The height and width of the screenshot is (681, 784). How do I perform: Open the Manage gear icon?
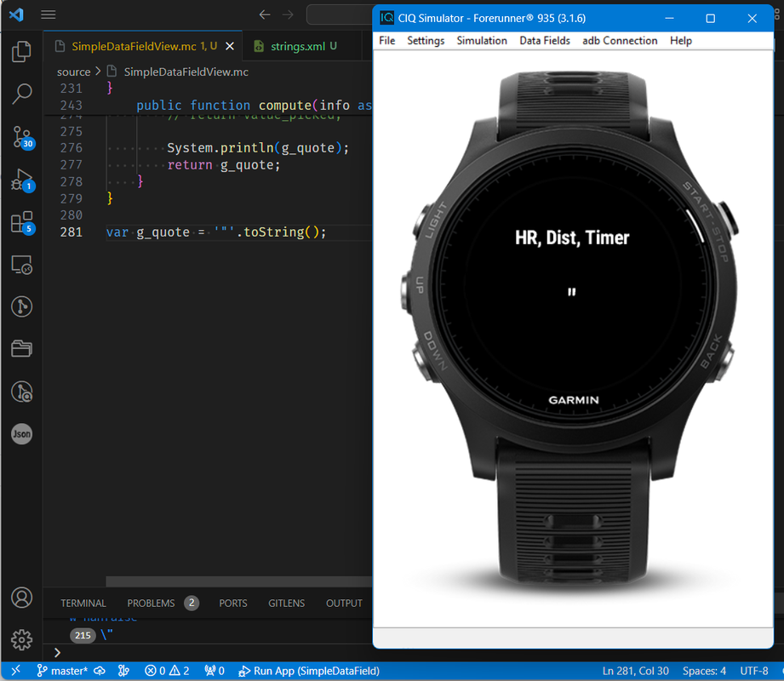pyautogui.click(x=21, y=639)
